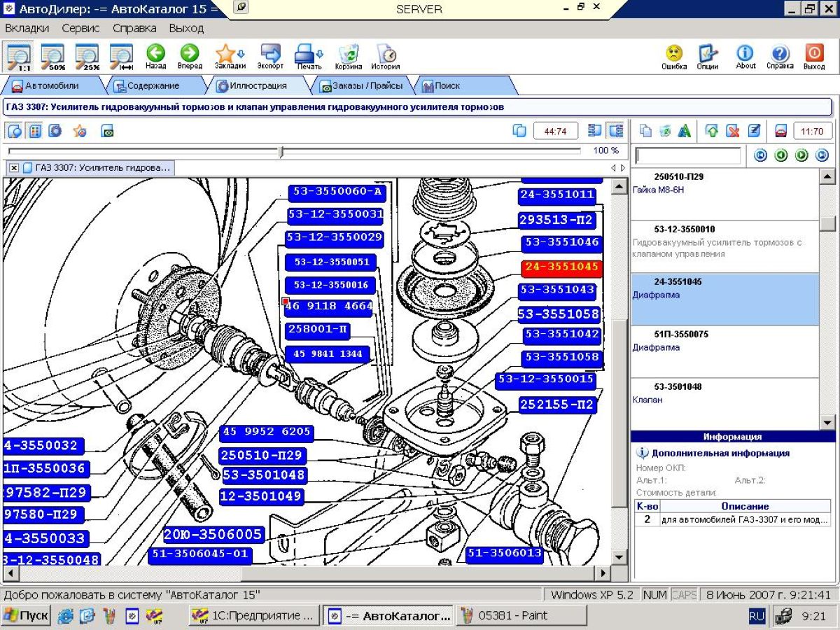Viewport: 840px width, 630px height.
Task: Toggle the colored label grid button
Action: pos(35,131)
